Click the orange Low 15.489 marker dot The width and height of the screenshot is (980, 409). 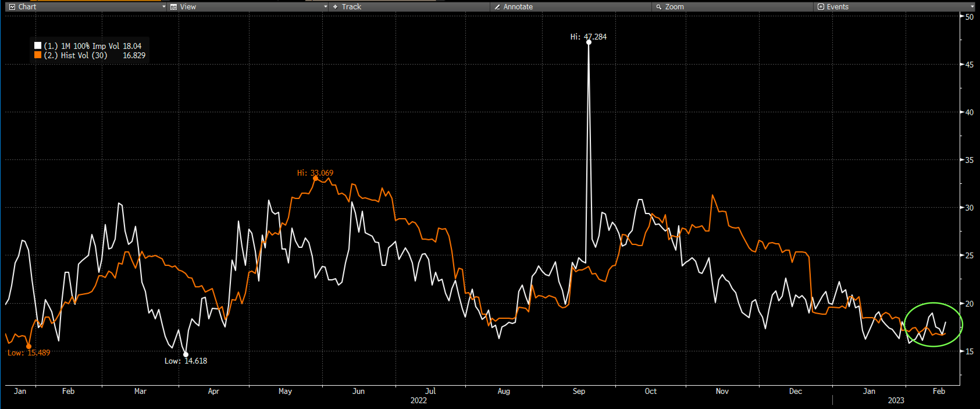pyautogui.click(x=29, y=346)
